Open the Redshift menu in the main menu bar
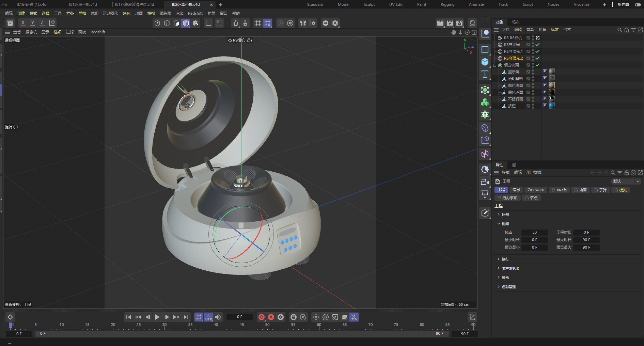Image resolution: width=644 pixels, height=346 pixels. click(195, 13)
